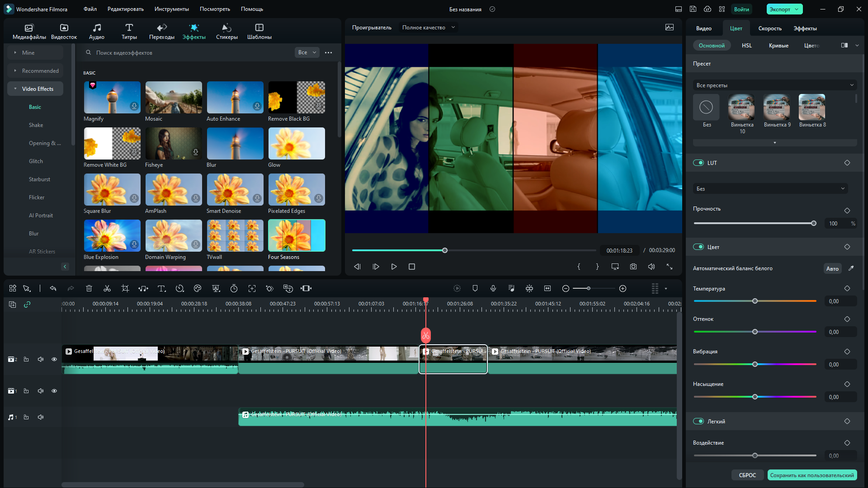
Task: Switch to the Скорость tab
Action: (769, 28)
